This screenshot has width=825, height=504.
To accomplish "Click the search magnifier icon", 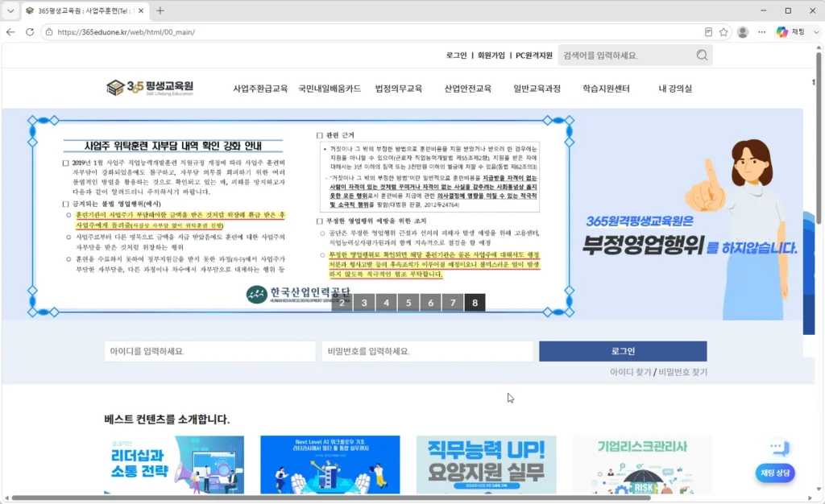I will 702,56.
